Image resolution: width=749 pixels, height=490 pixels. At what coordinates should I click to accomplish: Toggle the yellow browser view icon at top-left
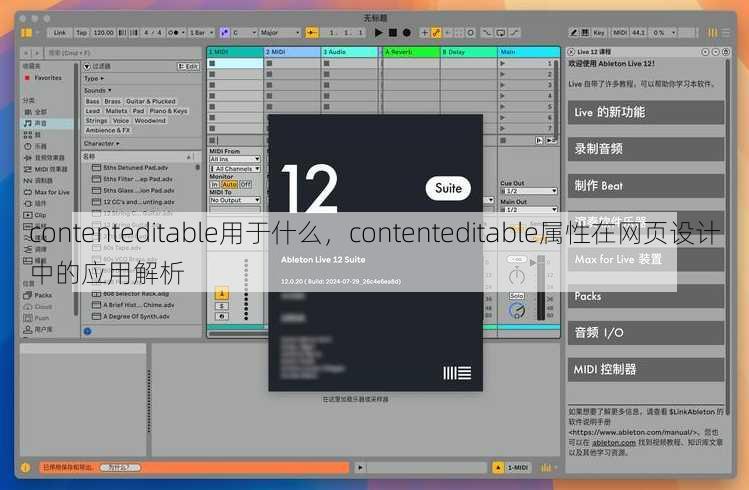[x=26, y=32]
